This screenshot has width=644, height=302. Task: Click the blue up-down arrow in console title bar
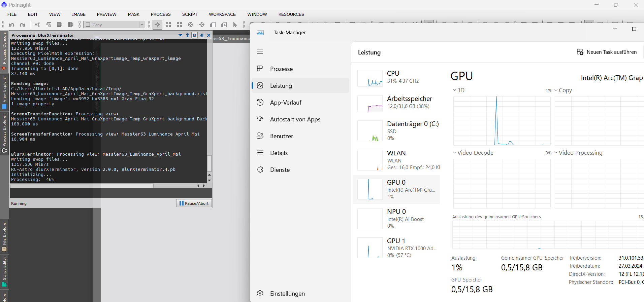click(187, 35)
